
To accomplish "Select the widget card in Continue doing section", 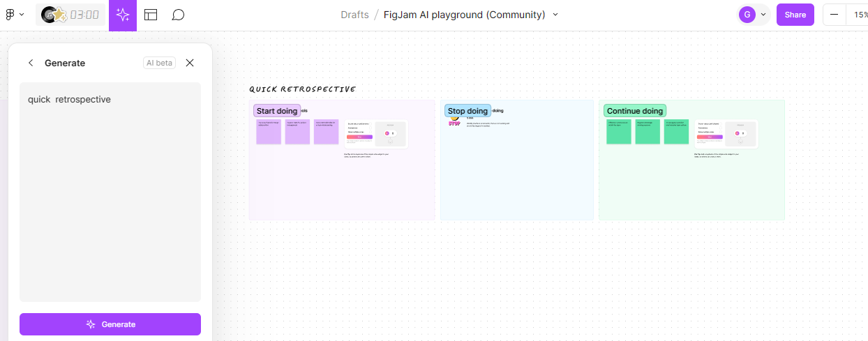I will 726,134.
